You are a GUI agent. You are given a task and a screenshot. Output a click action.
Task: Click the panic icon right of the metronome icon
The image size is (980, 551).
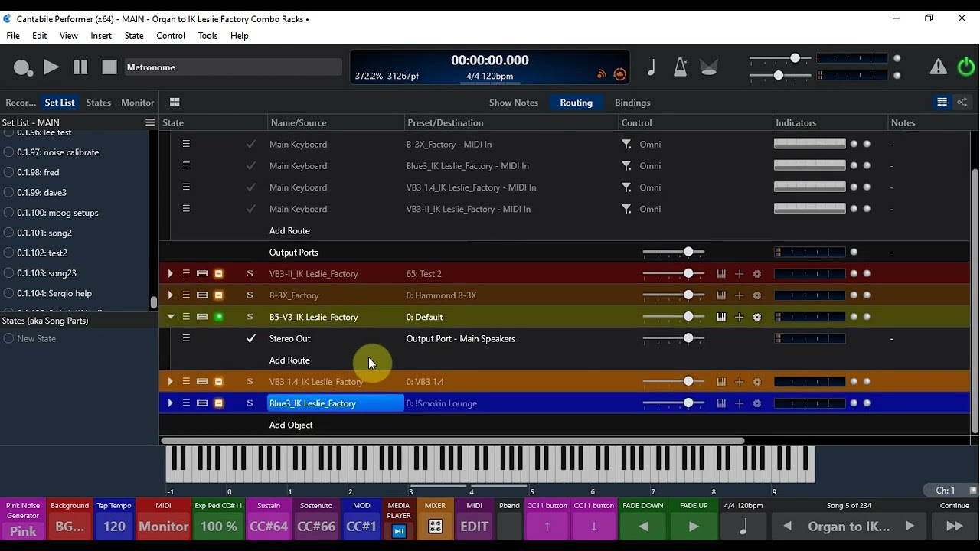click(x=709, y=67)
